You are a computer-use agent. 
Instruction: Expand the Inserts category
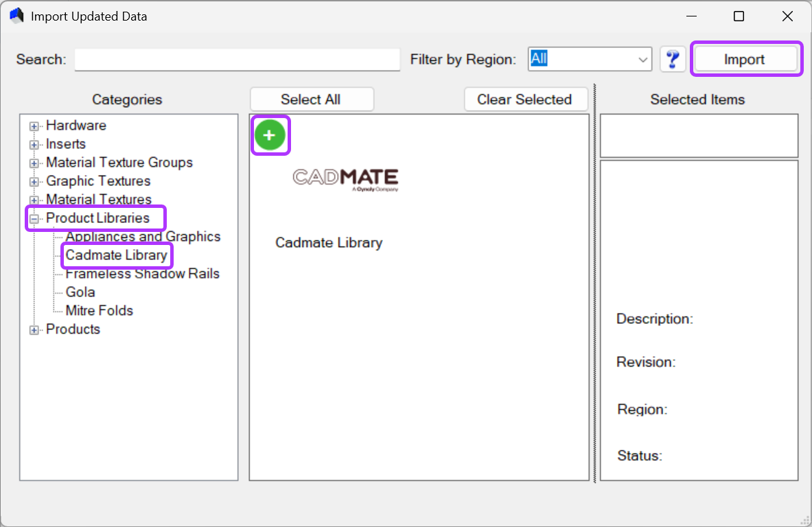(34, 144)
